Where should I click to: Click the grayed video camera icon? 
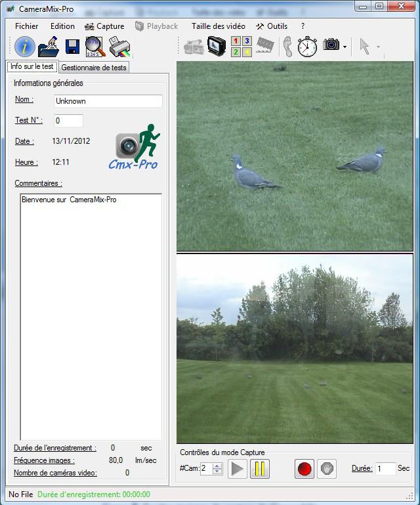point(194,47)
